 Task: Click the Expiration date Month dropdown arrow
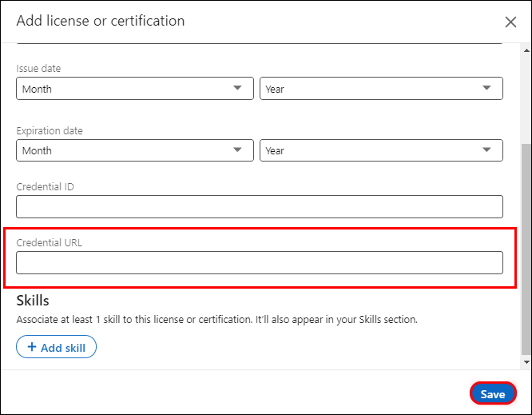(237, 150)
